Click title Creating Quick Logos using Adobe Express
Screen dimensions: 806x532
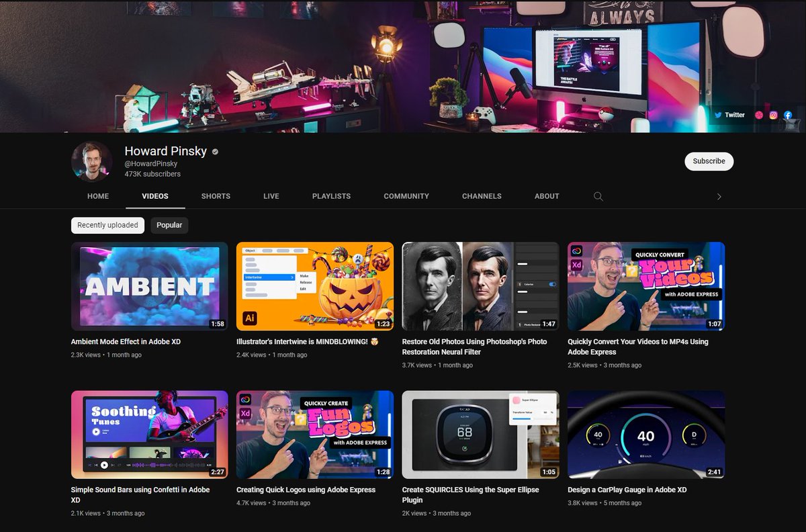click(x=306, y=490)
